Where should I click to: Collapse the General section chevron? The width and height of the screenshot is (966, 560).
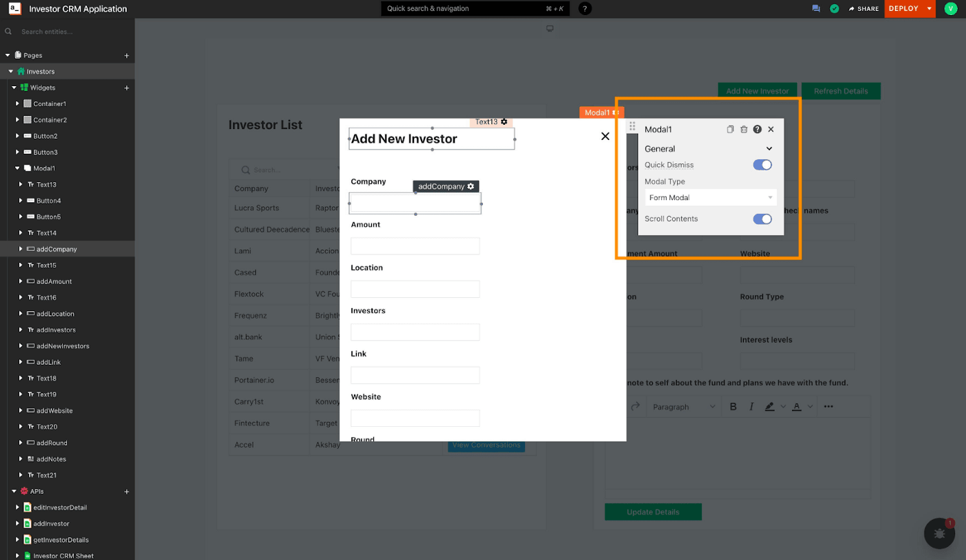click(769, 149)
